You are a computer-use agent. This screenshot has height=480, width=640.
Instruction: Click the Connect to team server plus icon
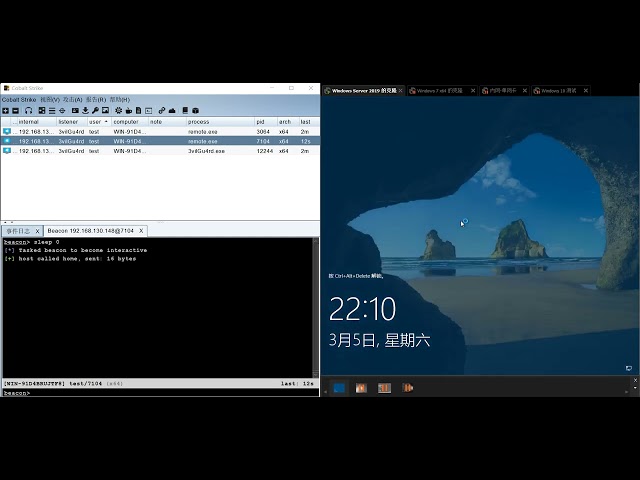pos(5,111)
